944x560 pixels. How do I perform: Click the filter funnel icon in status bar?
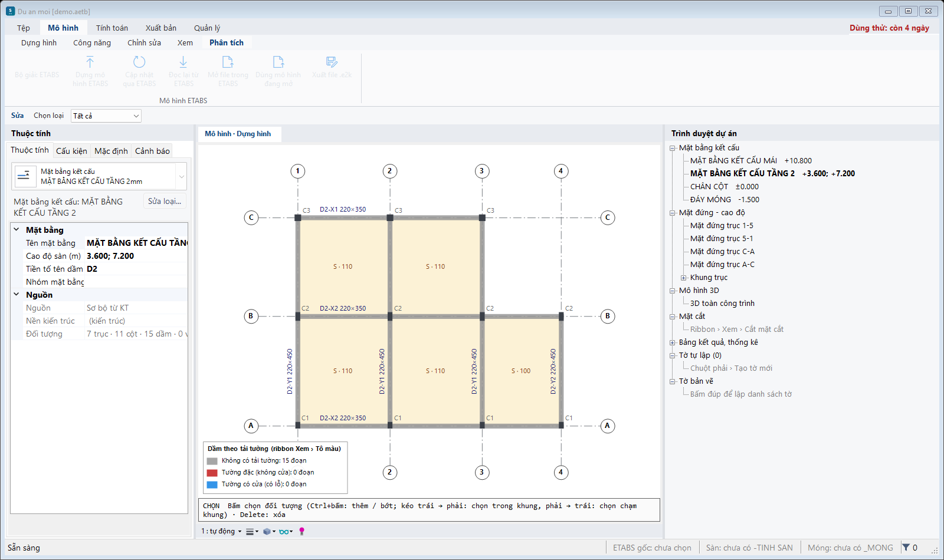click(906, 548)
